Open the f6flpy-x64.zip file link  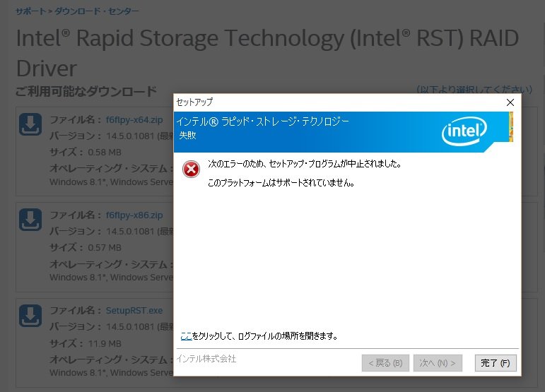click(134, 119)
